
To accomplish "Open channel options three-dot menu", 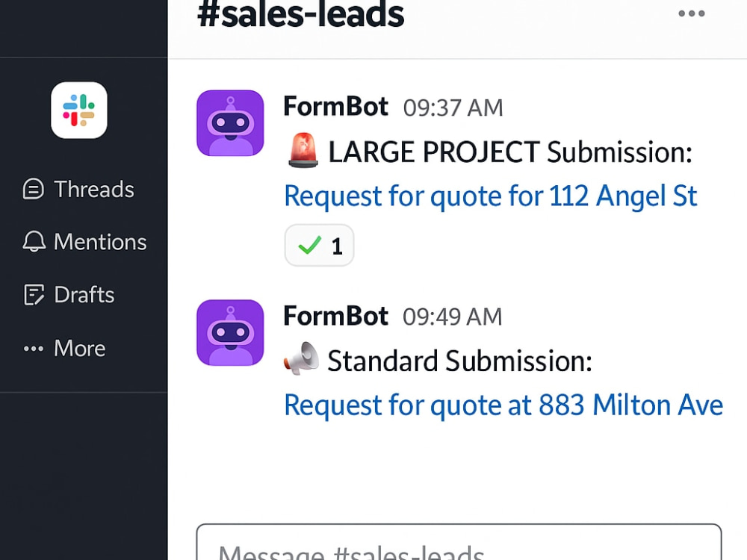I will [x=691, y=13].
